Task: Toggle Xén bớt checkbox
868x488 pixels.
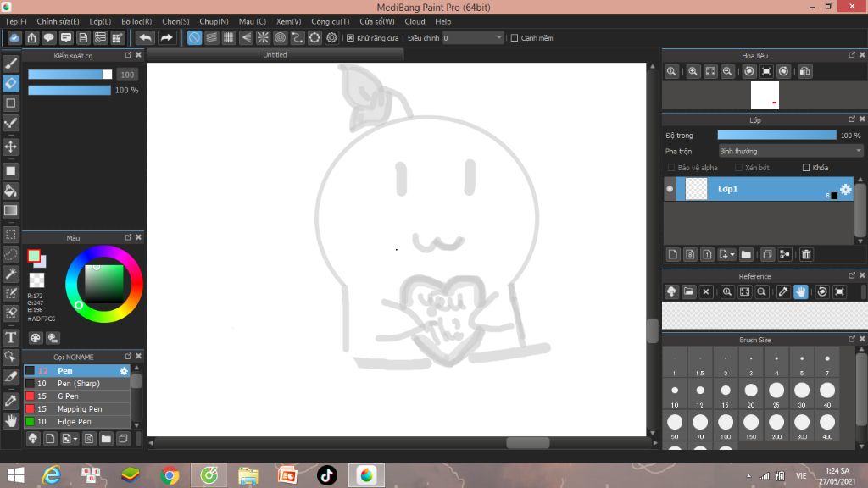Action: click(x=738, y=168)
